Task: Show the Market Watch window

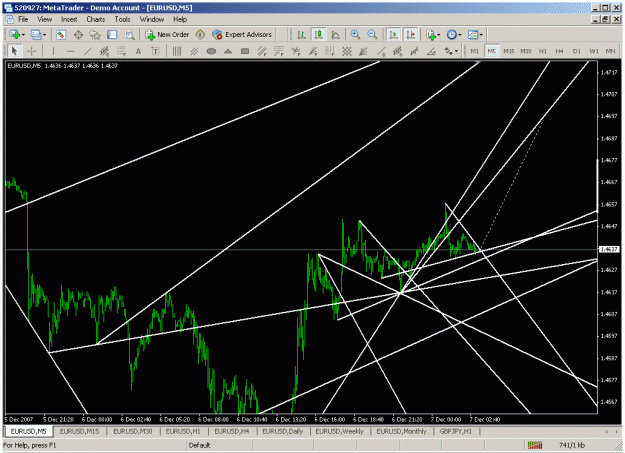Action: [61, 35]
